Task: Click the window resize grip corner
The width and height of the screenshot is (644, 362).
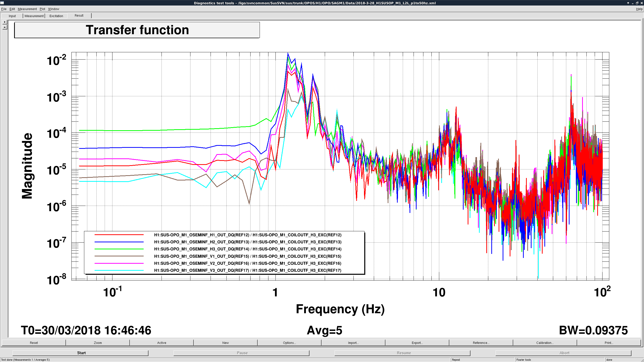Action: [642, 360]
